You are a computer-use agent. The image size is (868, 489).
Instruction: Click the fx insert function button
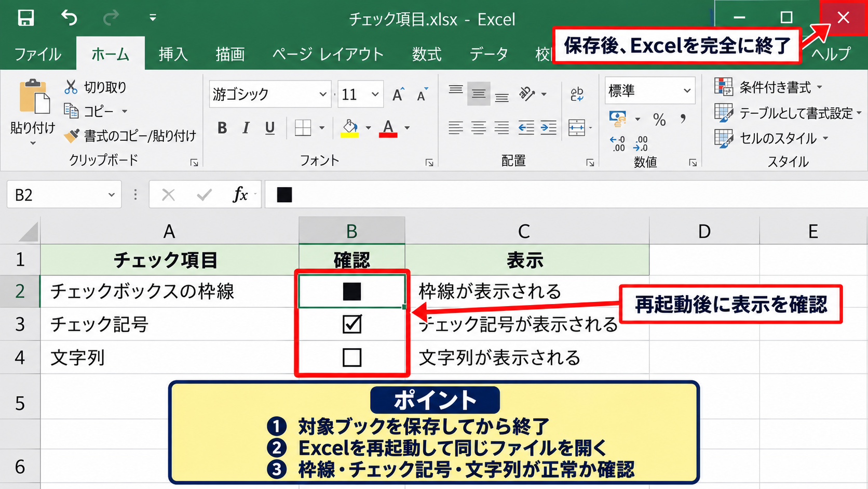(240, 194)
